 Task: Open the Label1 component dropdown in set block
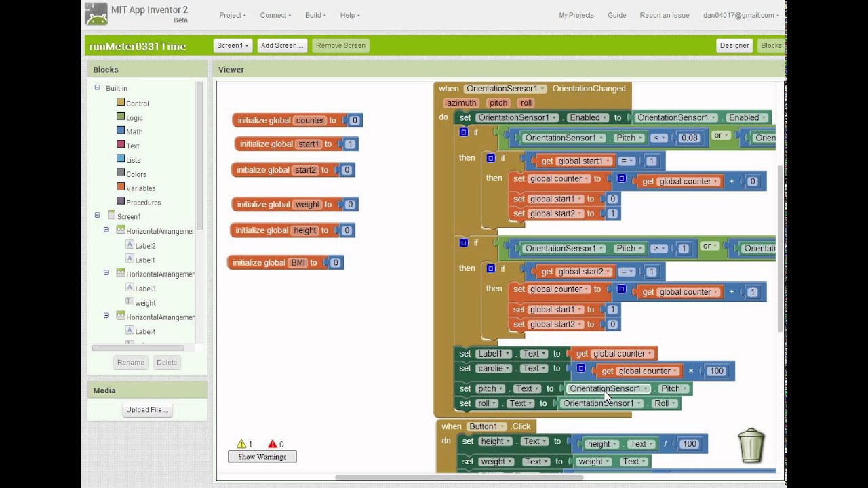[492, 354]
